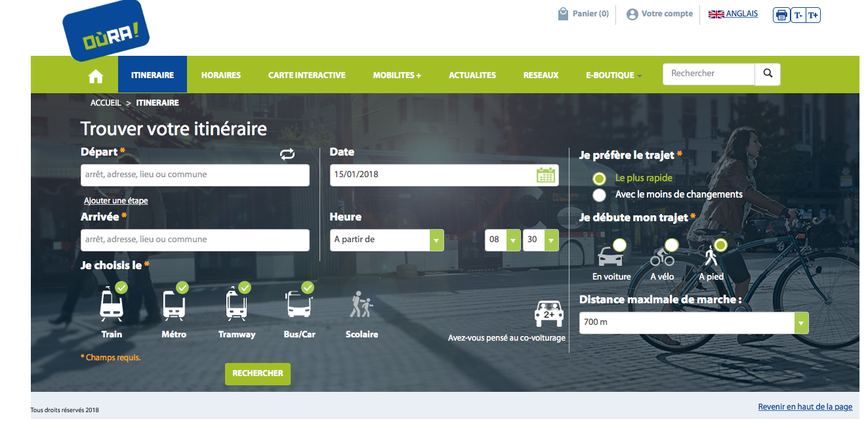Toggle Bus/Car transport mode
Viewport: 868px width, 424px height.
pyautogui.click(x=299, y=305)
